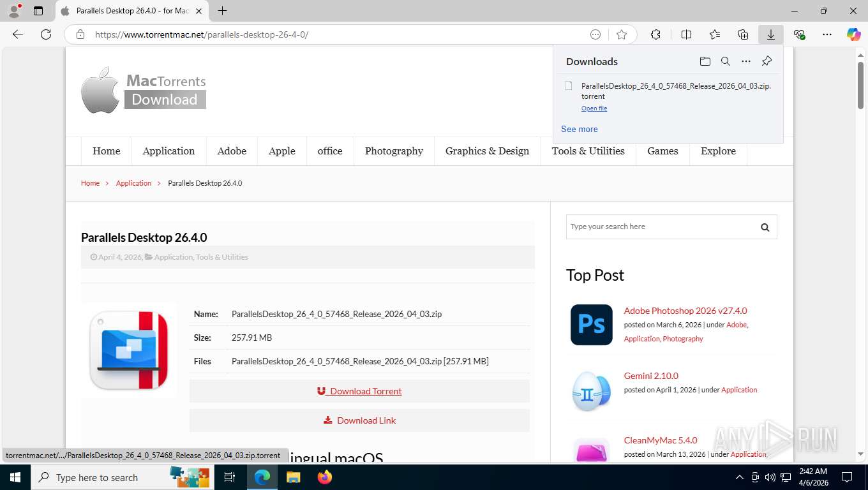868x490 pixels.
Task: Open the Photography navigation menu item
Action: point(394,151)
